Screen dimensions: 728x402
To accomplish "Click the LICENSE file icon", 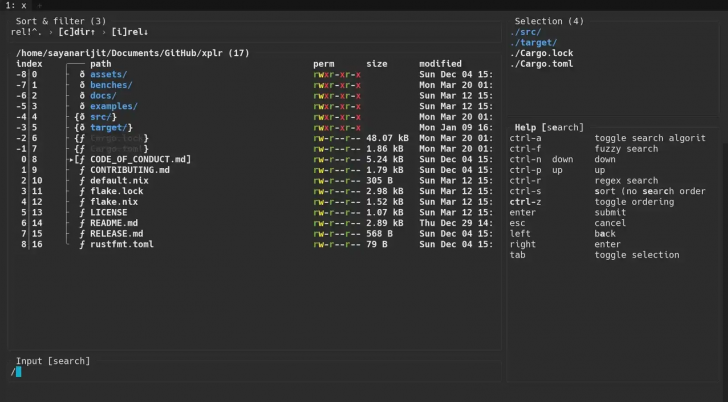I will coord(81,212).
